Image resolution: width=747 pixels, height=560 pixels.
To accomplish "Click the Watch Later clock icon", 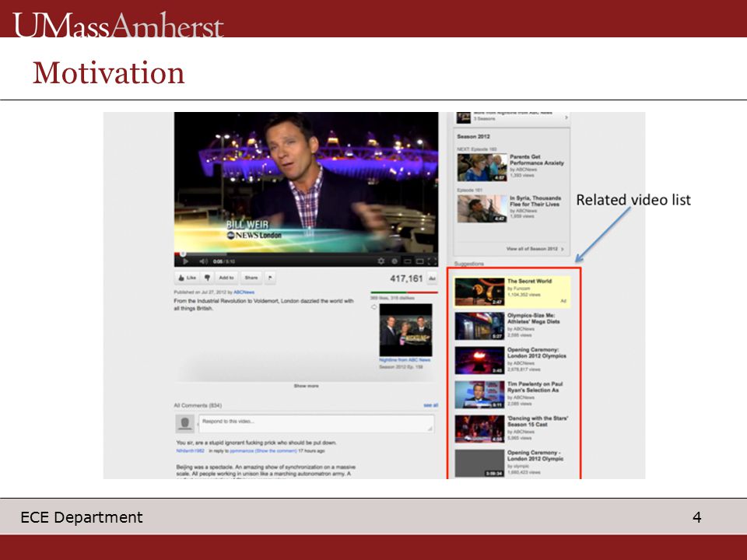I will click(x=394, y=261).
